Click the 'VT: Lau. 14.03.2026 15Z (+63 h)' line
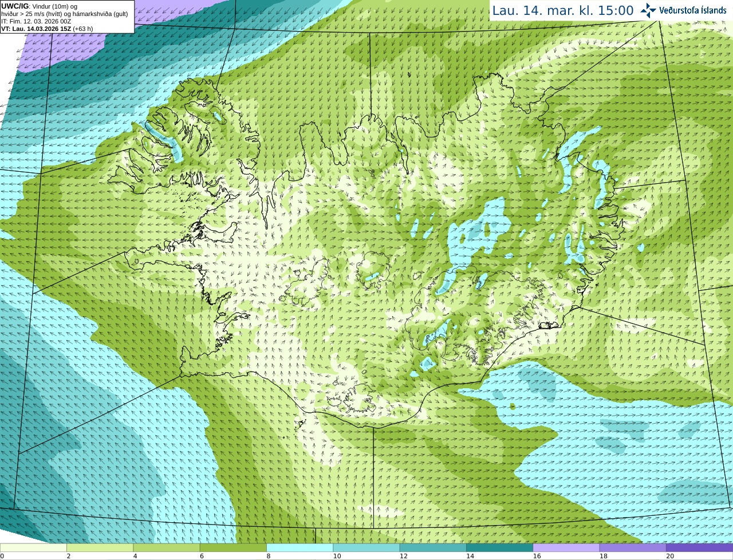 [x=47, y=29]
